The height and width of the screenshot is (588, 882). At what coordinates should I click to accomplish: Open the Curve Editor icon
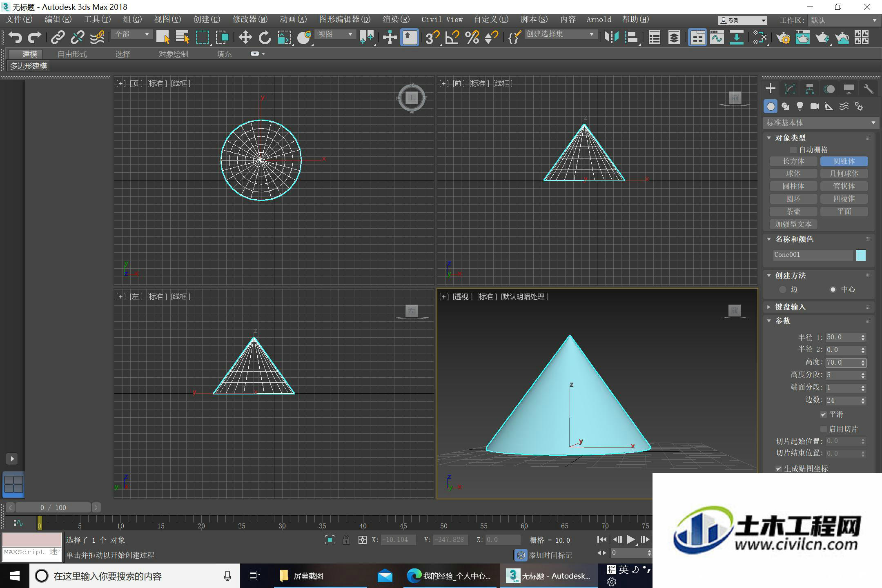pos(717,38)
